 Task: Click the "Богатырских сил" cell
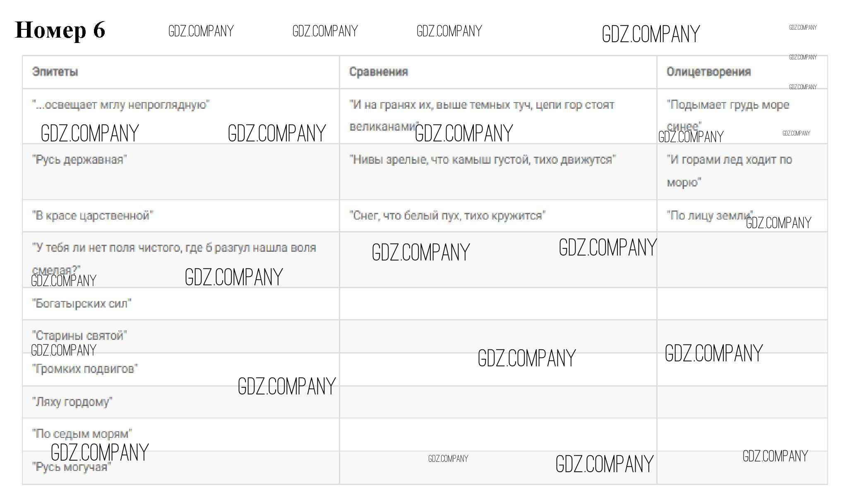[82, 303]
